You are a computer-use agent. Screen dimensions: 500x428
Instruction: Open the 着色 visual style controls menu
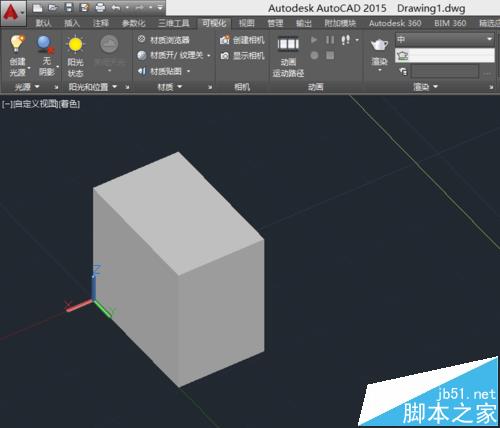click(69, 104)
